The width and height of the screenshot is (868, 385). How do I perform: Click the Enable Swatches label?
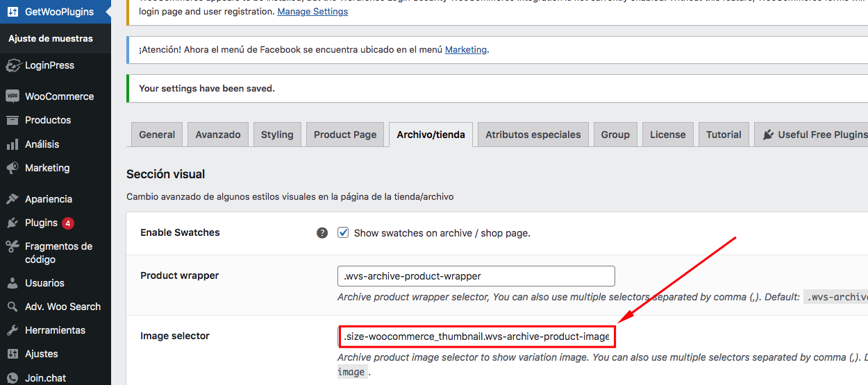[180, 232]
